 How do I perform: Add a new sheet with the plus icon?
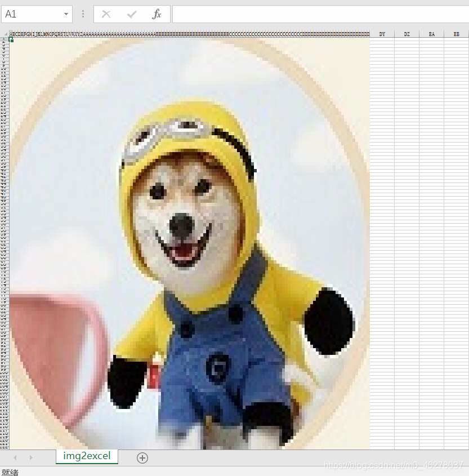tap(142, 458)
